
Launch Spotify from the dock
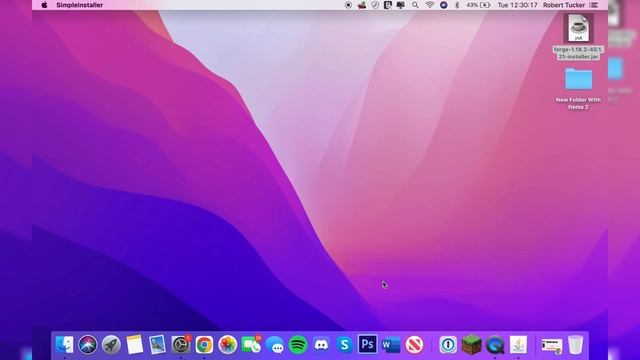tap(298, 345)
